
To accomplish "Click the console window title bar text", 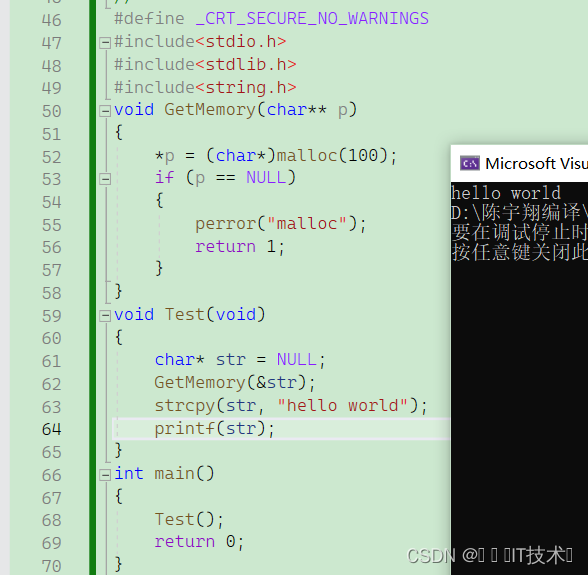I will click(x=537, y=164).
